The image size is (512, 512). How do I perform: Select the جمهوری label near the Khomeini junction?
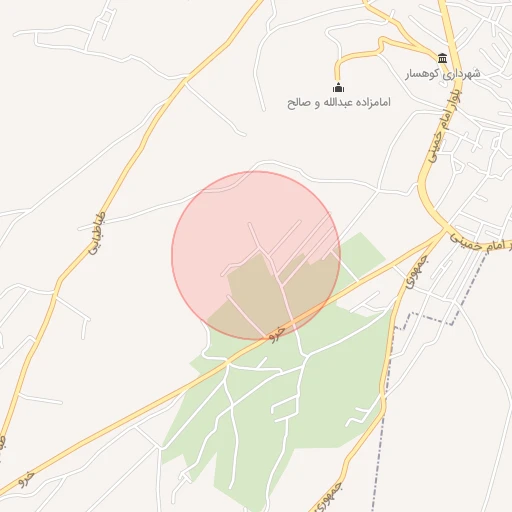point(416,272)
